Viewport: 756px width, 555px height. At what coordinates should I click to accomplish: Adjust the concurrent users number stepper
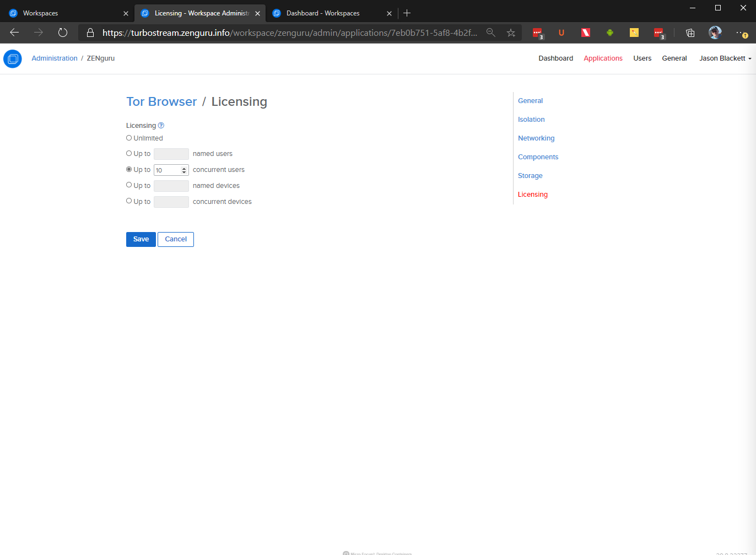click(184, 170)
